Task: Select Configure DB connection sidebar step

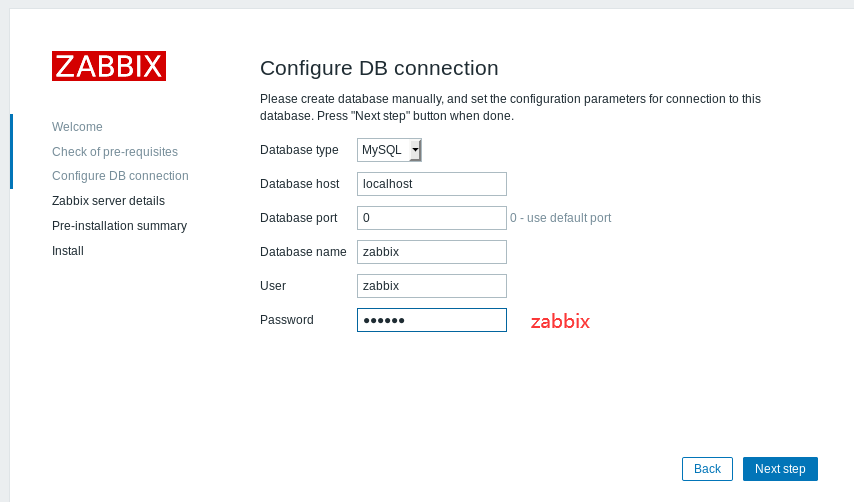Action: tap(120, 176)
